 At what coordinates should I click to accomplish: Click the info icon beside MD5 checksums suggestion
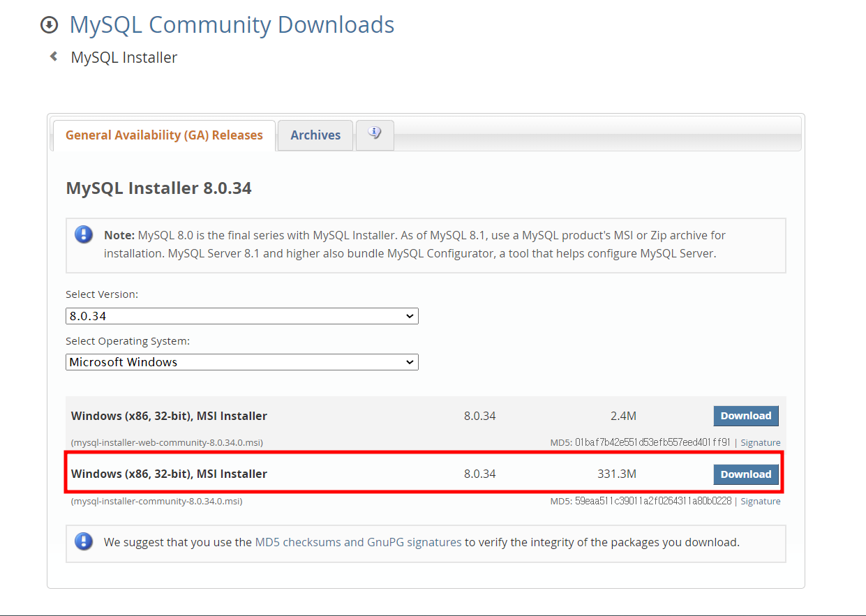84,541
